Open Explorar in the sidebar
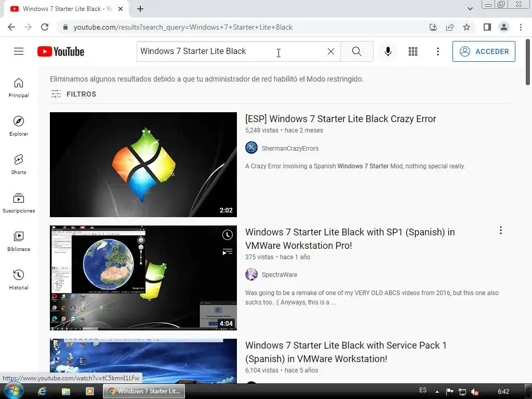 click(x=19, y=126)
